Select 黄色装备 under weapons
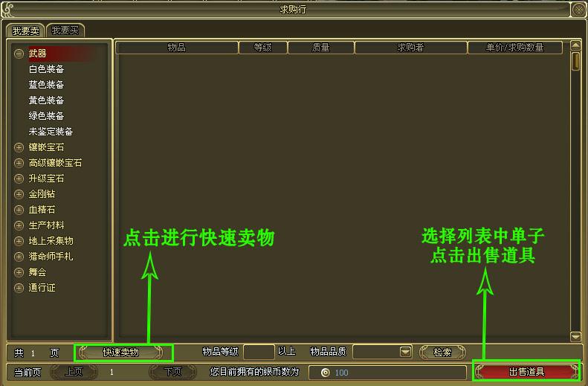588x386 pixels. click(46, 100)
